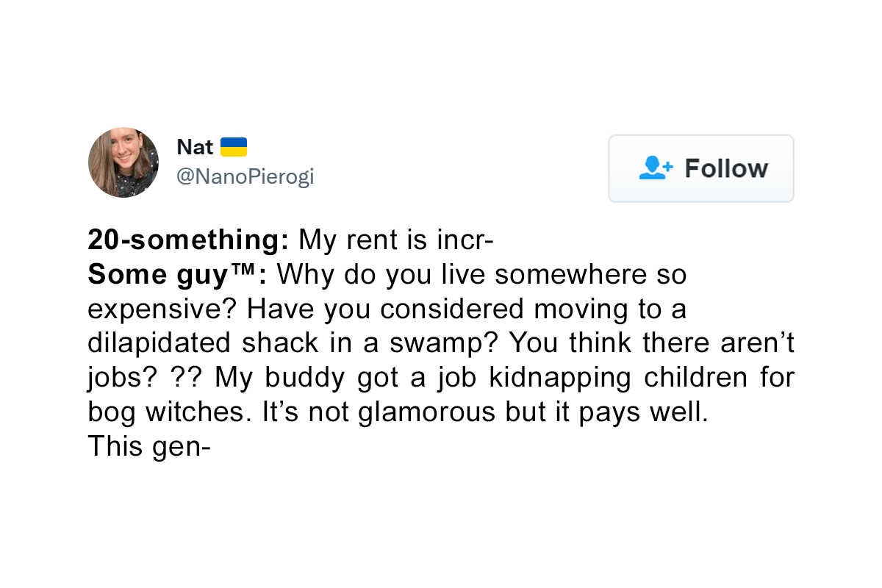Click the words "bog witches"
Screen dimensions: 882x588
click(x=170, y=412)
